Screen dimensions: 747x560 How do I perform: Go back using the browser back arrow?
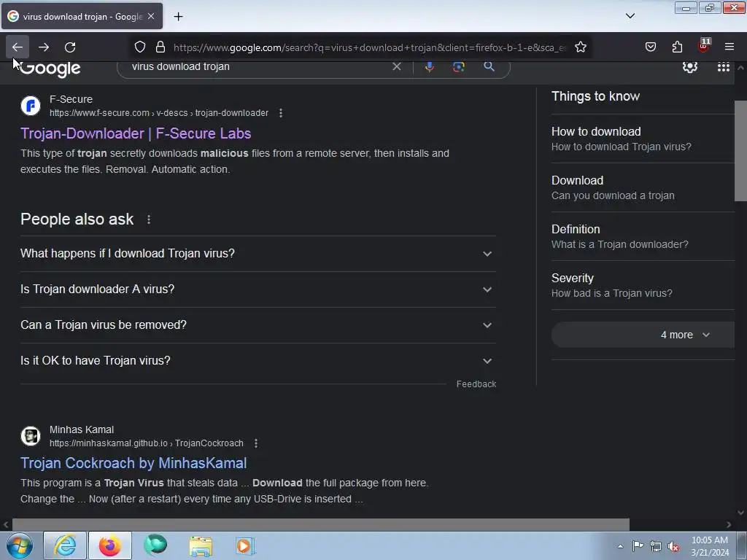[x=18, y=47]
